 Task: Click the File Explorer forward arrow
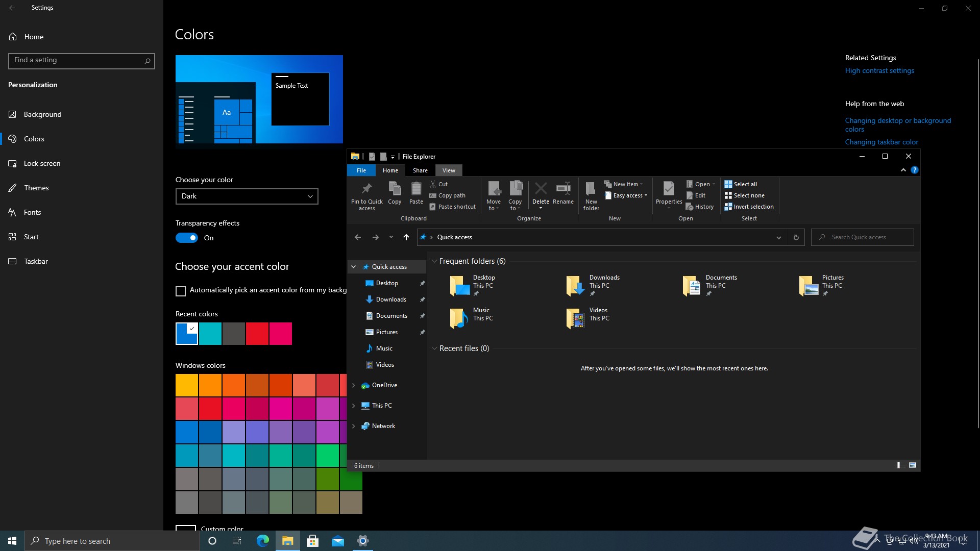(x=376, y=237)
